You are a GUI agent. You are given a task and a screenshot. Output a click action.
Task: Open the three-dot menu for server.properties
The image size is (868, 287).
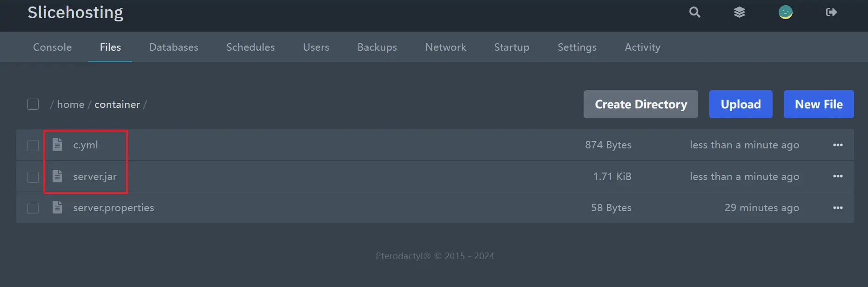[x=838, y=207]
